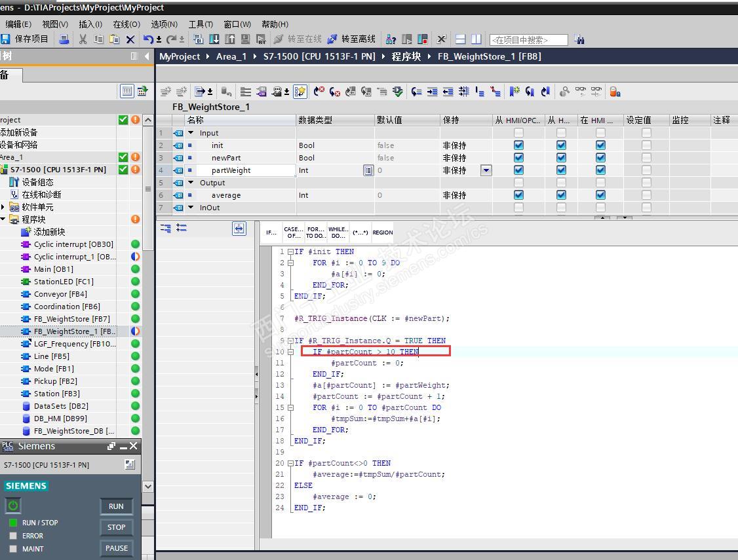
Task: Insert IF statement snippet icon
Action: click(x=271, y=232)
